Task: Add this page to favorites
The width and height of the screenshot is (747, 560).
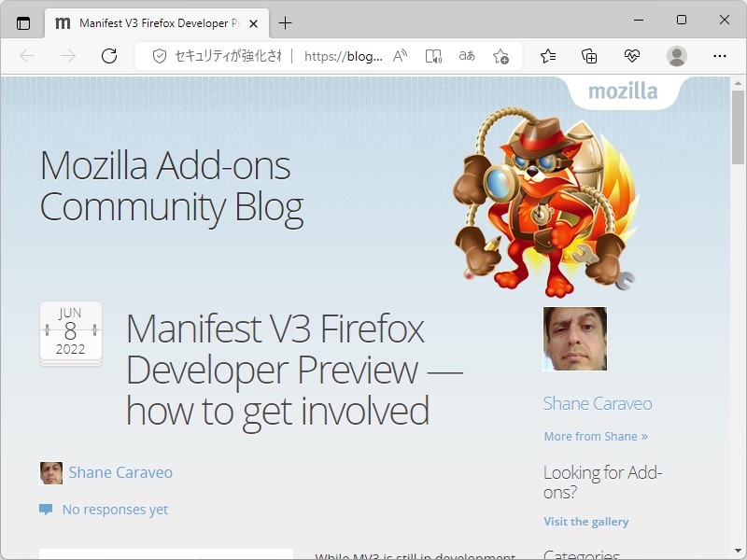Action: tap(501, 56)
